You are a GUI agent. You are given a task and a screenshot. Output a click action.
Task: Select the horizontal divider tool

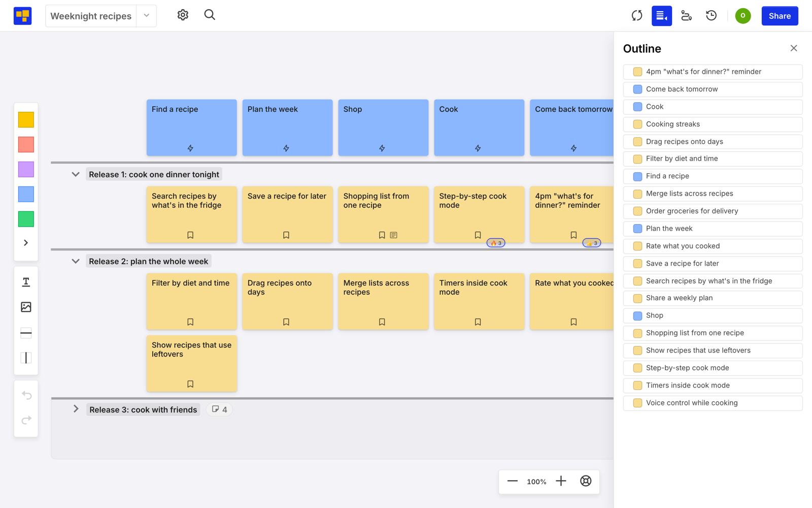[x=26, y=333]
